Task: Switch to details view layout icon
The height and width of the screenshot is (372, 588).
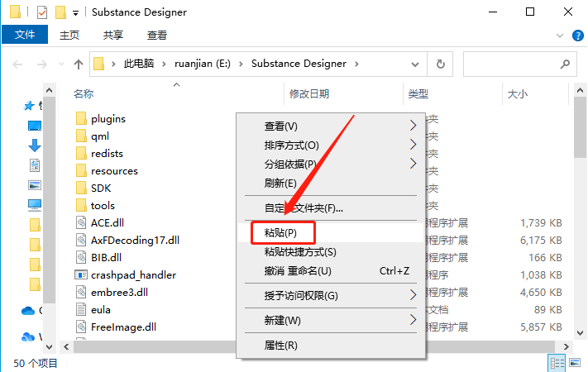Action: [x=557, y=363]
